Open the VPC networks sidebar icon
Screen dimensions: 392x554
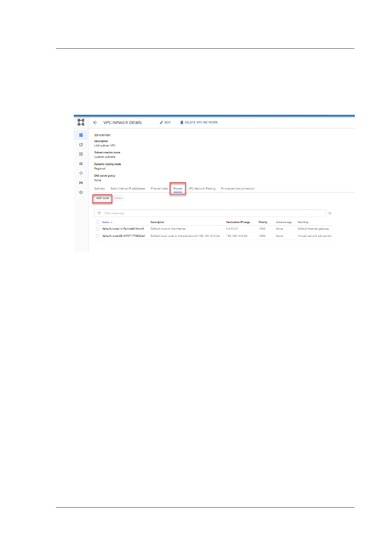pyautogui.click(x=81, y=135)
